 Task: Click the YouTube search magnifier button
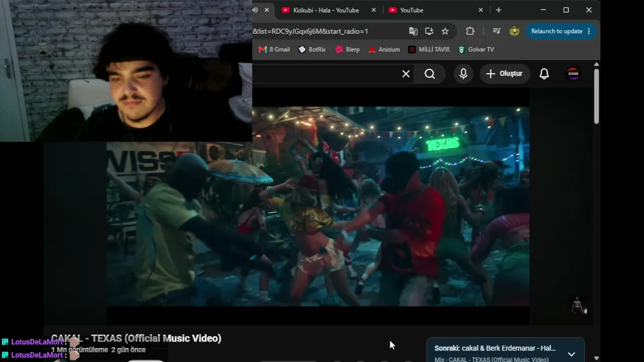pyautogui.click(x=430, y=74)
